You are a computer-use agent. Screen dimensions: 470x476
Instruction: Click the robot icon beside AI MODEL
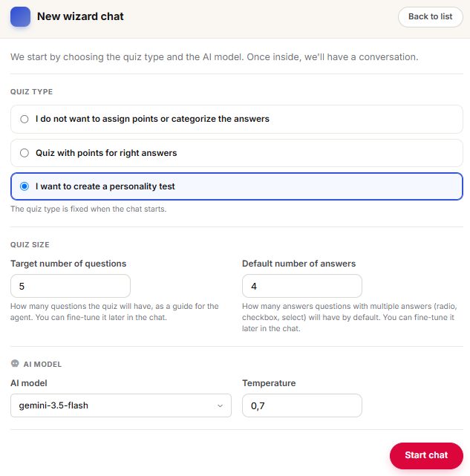(15, 363)
